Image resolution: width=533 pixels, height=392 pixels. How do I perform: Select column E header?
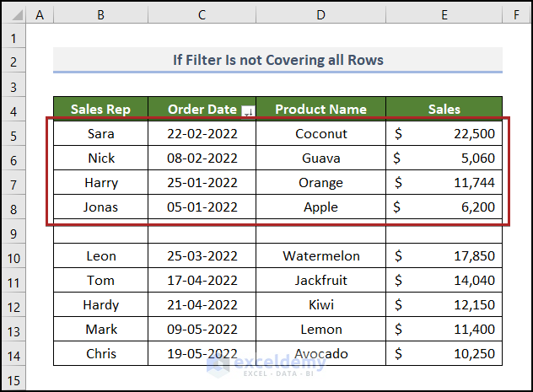pos(444,14)
